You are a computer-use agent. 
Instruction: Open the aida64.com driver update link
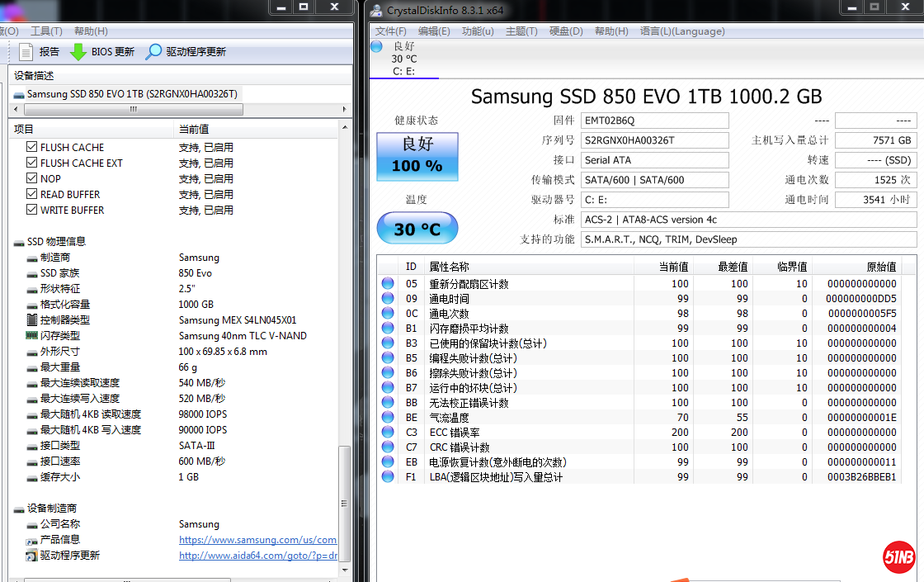(257, 556)
